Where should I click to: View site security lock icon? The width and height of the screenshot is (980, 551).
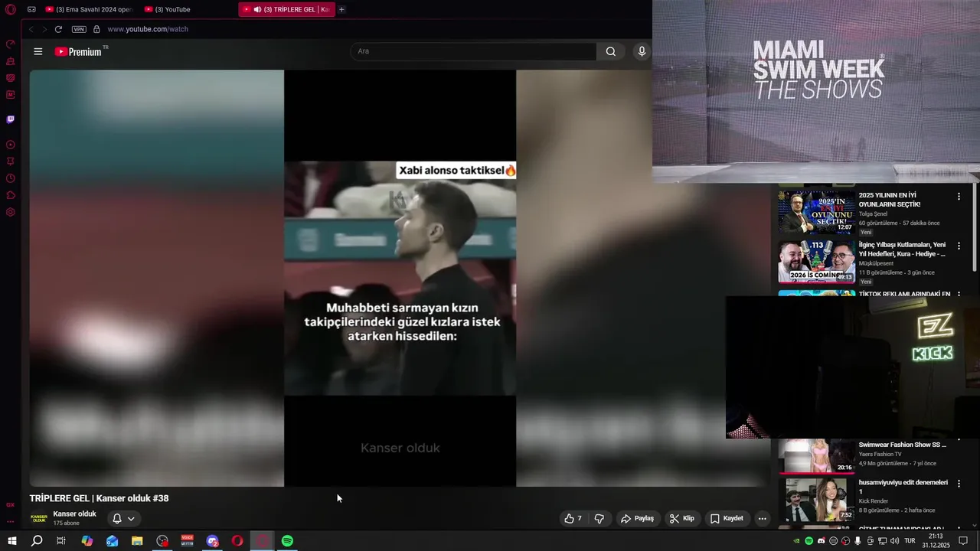click(x=96, y=29)
